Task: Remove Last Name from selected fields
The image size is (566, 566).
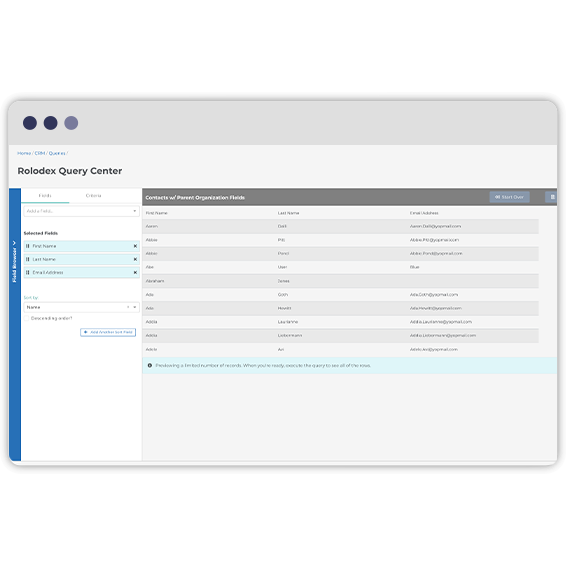Action: pos(135,259)
